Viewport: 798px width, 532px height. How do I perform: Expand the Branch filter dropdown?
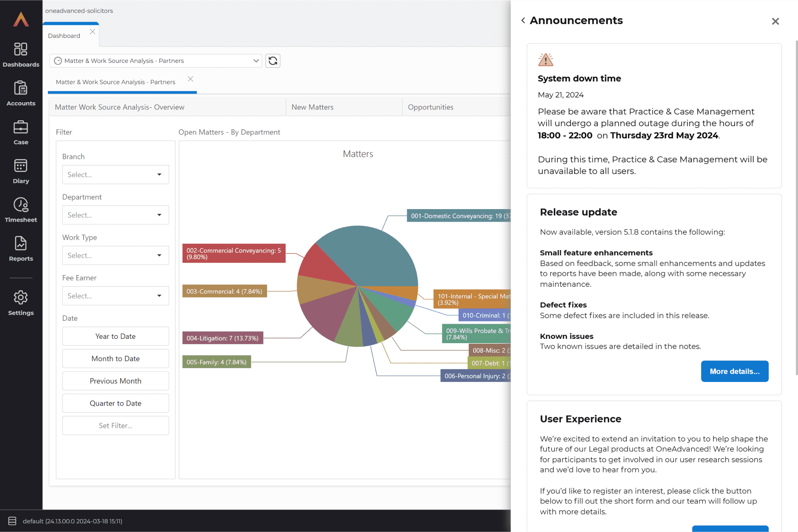tap(115, 175)
